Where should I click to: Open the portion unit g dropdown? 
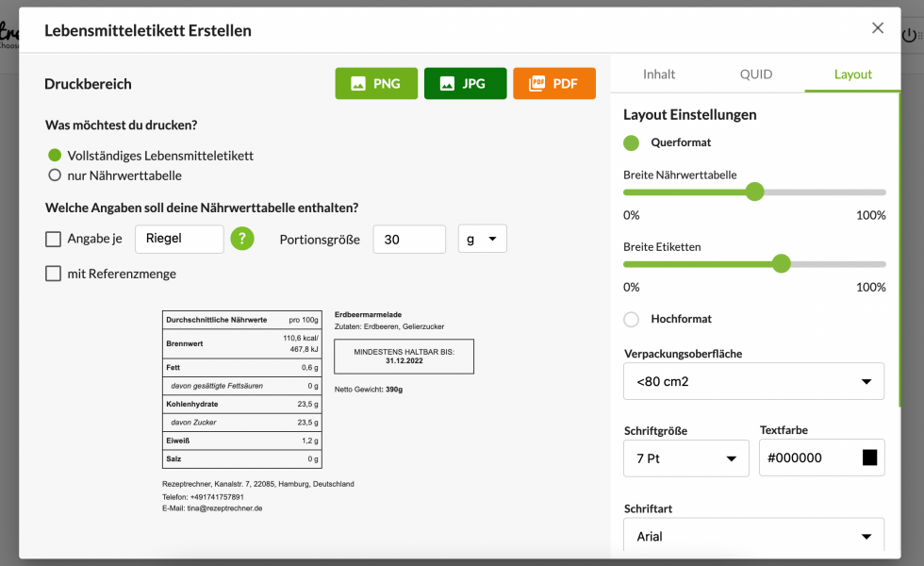coord(482,240)
